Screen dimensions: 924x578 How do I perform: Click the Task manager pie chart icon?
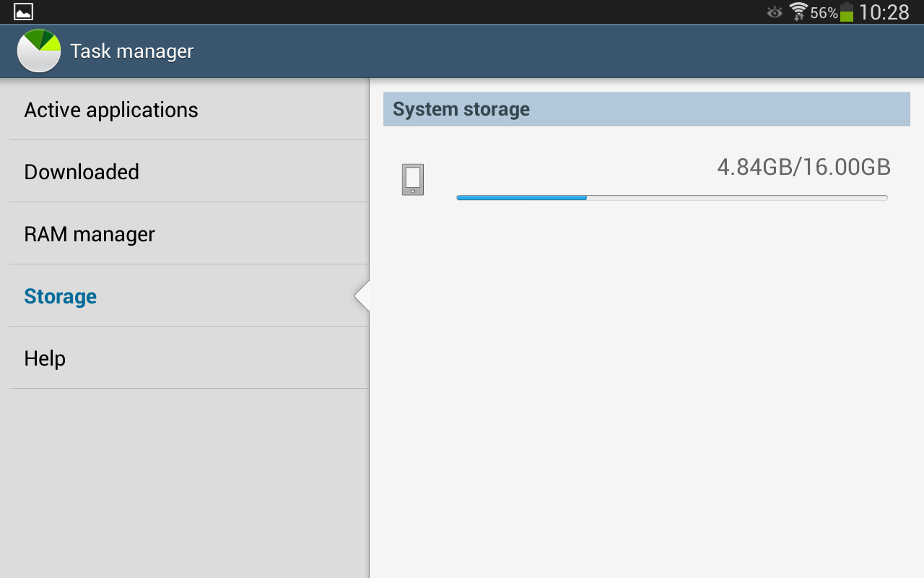click(39, 51)
